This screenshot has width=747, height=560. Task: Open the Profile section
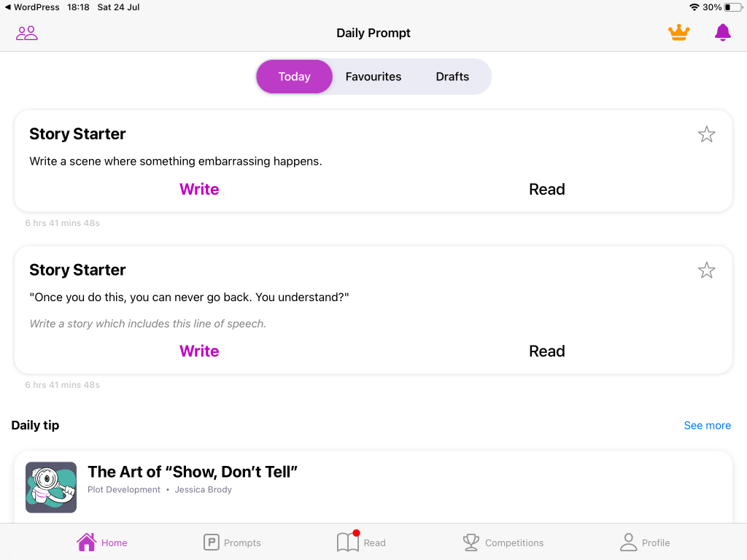(x=645, y=542)
